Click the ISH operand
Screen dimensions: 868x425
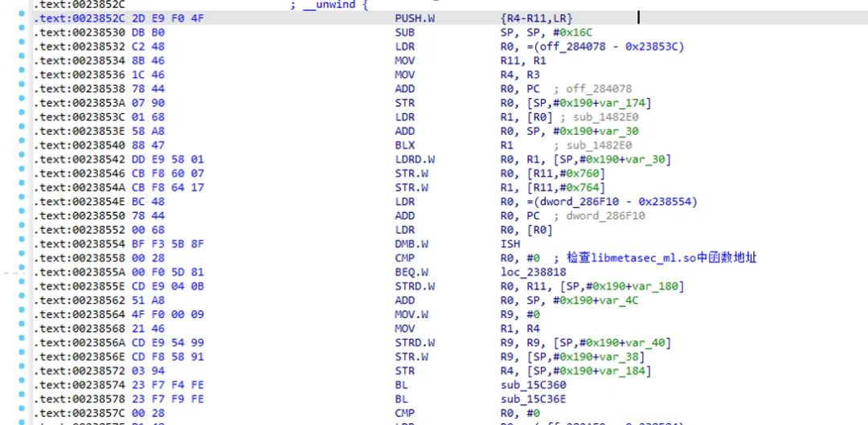[510, 244]
